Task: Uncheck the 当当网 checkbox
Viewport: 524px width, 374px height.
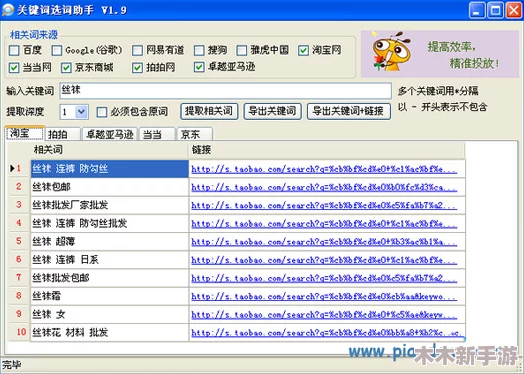Action: (x=14, y=68)
